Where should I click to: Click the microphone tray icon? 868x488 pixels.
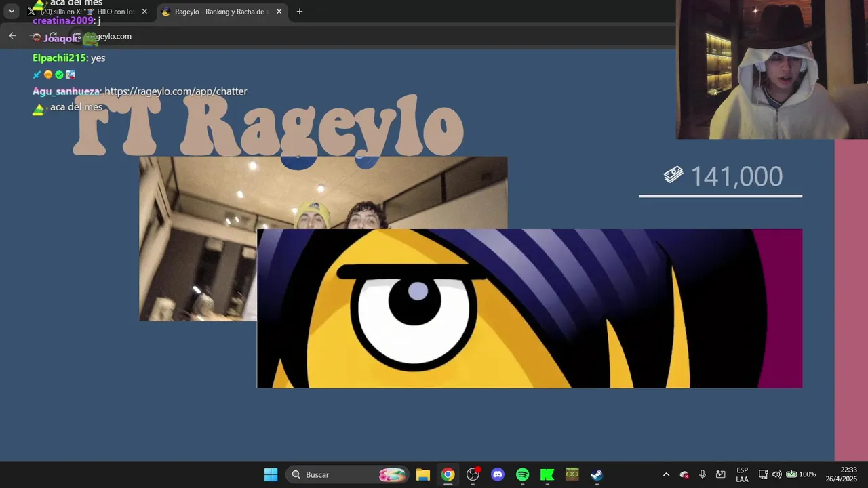click(x=703, y=474)
